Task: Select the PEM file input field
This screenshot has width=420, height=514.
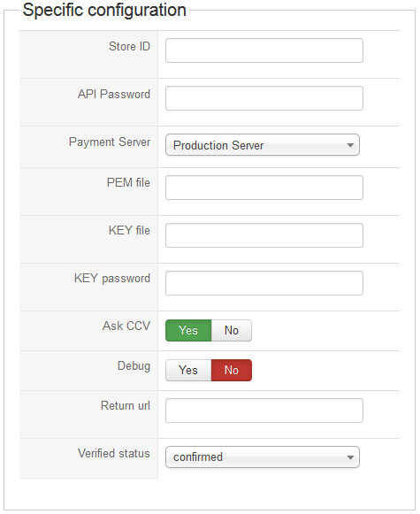Action: tap(264, 188)
